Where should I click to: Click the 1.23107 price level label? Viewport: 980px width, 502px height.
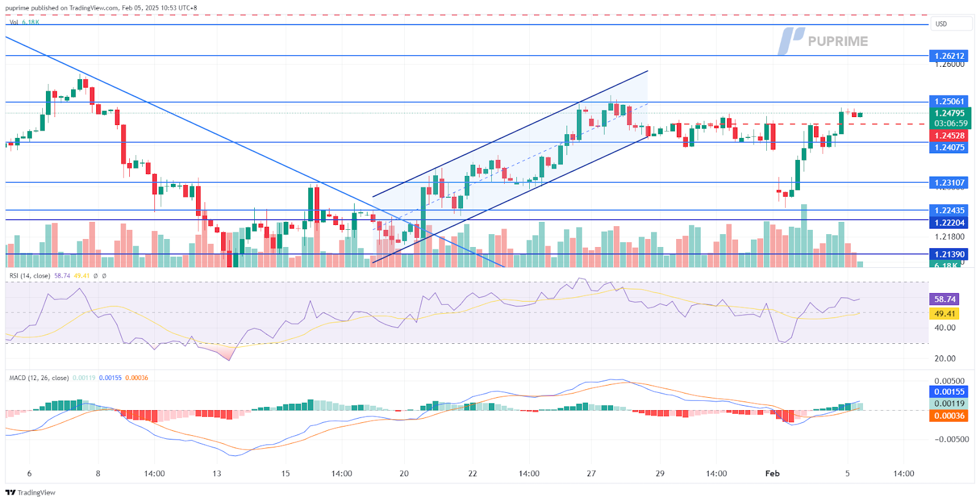pyautogui.click(x=949, y=183)
